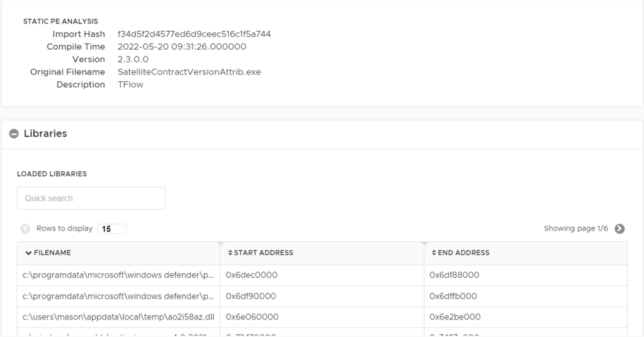The image size is (644, 337).
Task: Click the TFlow description value
Action: pyautogui.click(x=130, y=84)
